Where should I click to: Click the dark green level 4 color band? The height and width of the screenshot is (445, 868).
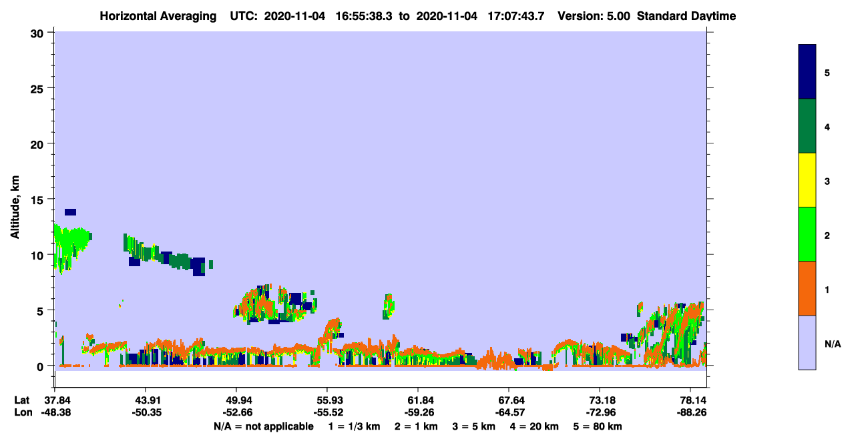pos(807,126)
